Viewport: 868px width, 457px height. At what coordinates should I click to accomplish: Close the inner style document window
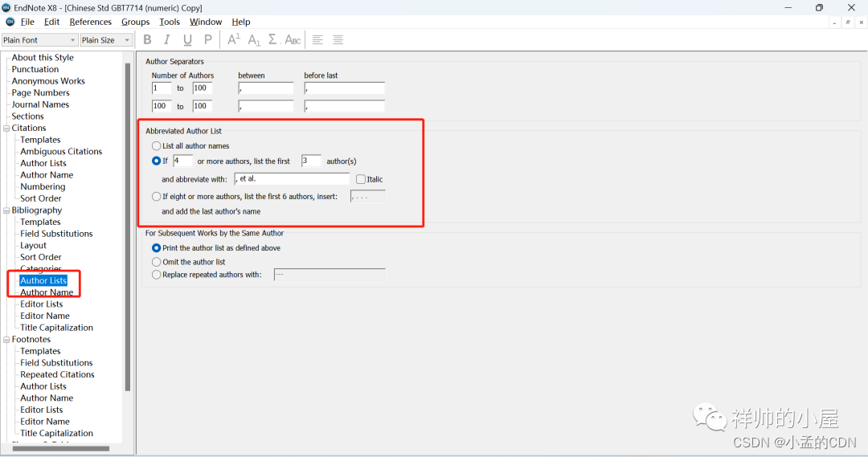(862, 22)
